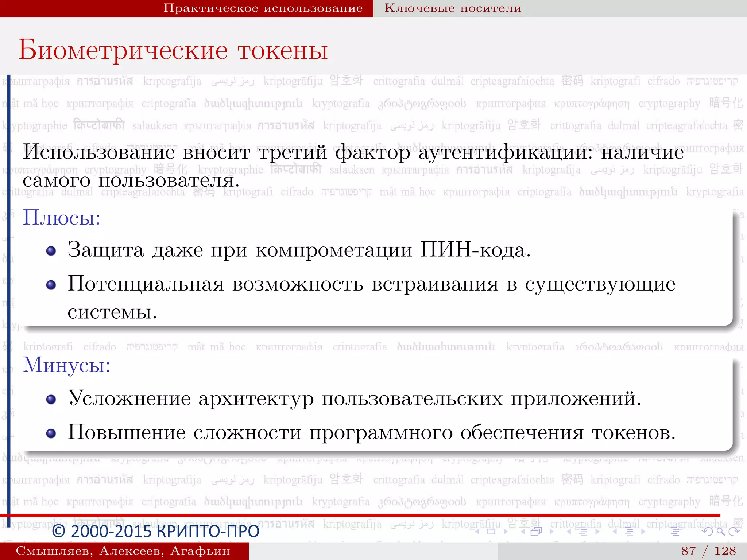This screenshot has width=747, height=560.
Task: Click the next-section arrow after the second lines icon
Action: [643, 532]
